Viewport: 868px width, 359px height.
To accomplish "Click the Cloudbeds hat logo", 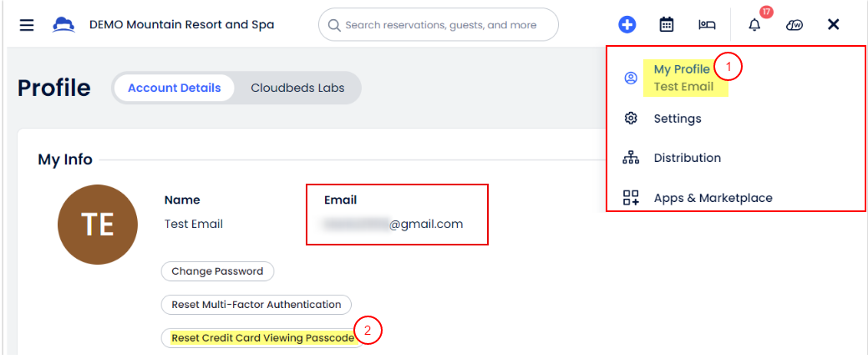I will click(x=63, y=24).
